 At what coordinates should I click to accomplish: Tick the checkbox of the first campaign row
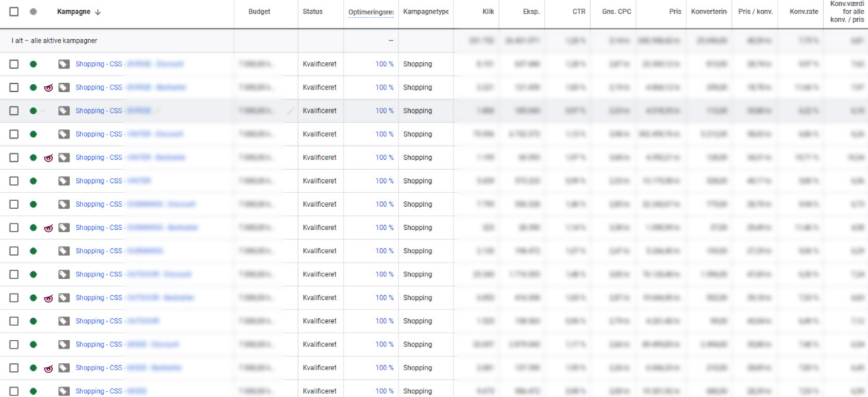pos(14,64)
